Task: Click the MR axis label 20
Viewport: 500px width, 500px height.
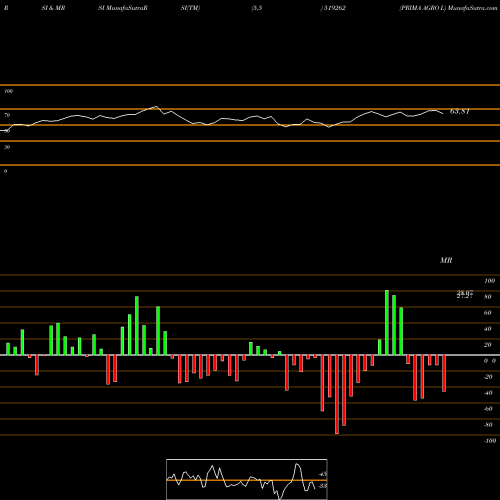Action: point(488,345)
